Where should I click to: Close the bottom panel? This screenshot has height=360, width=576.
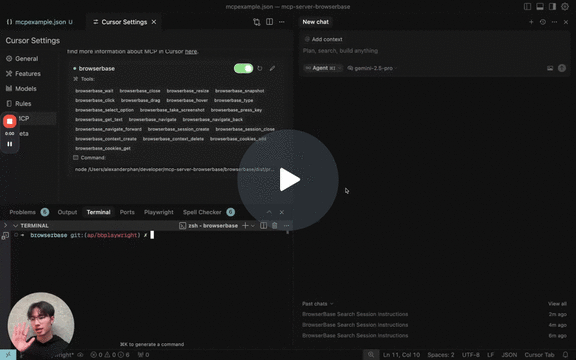pyautogui.click(x=282, y=212)
